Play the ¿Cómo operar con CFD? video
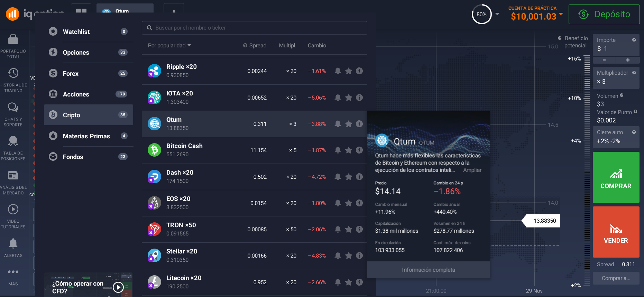The image size is (644, 297). (118, 287)
